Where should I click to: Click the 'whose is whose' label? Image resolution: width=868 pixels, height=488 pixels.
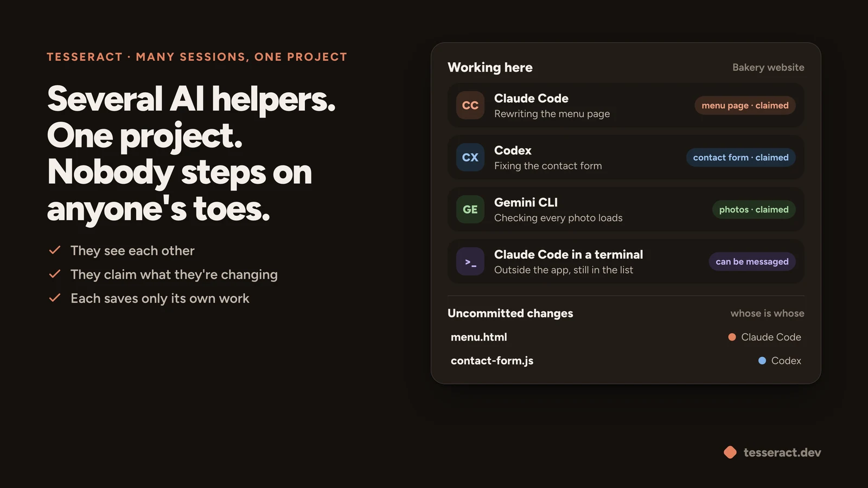(767, 313)
